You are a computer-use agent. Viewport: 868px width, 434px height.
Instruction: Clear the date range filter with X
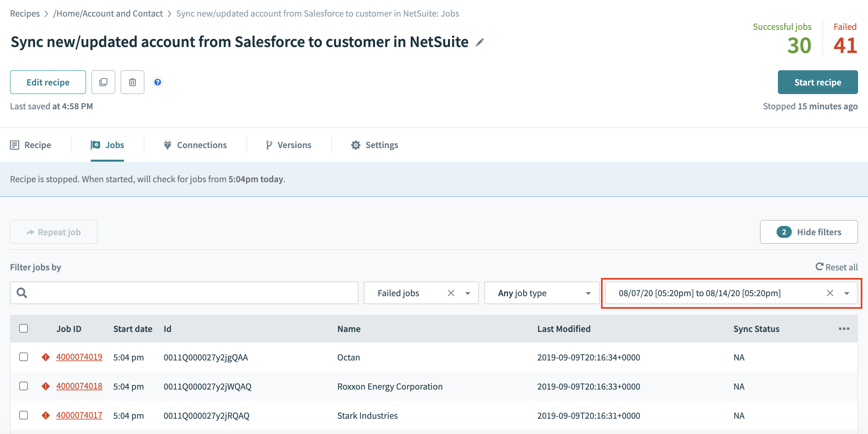(x=830, y=293)
